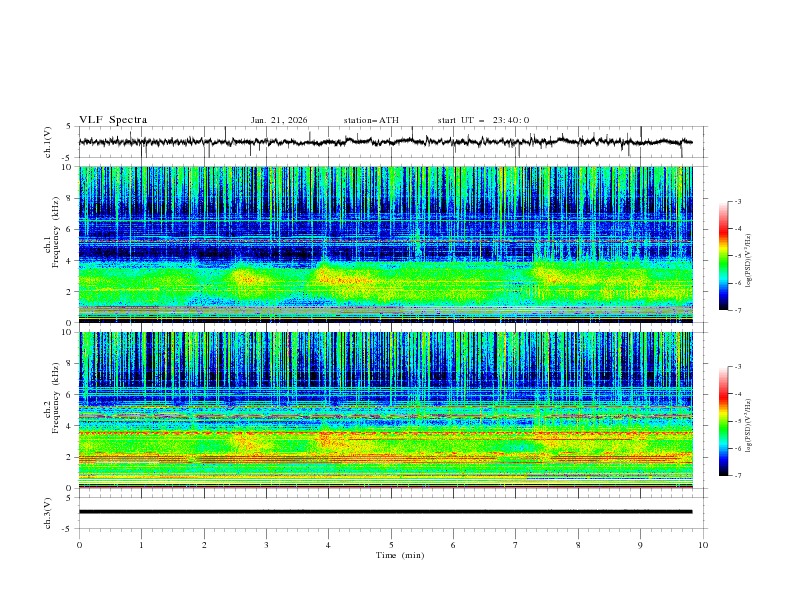Click the ch.1 voltage waveform trace
The height and width of the screenshot is (612, 792).
385,141
